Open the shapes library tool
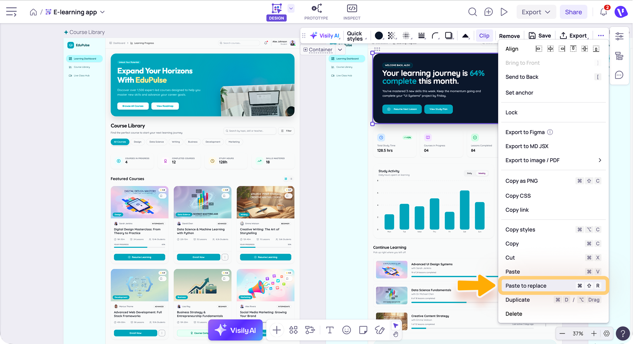This screenshot has width=644, height=344. pos(293,330)
